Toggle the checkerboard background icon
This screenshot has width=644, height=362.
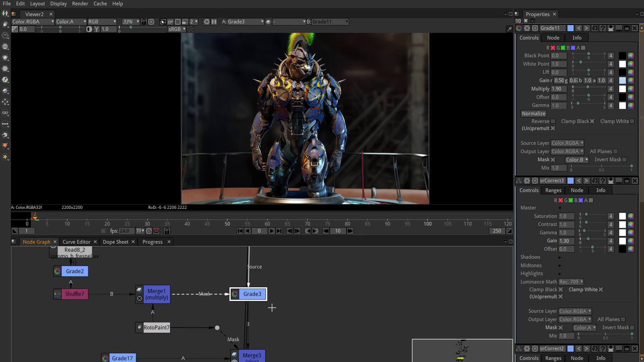[x=190, y=29]
